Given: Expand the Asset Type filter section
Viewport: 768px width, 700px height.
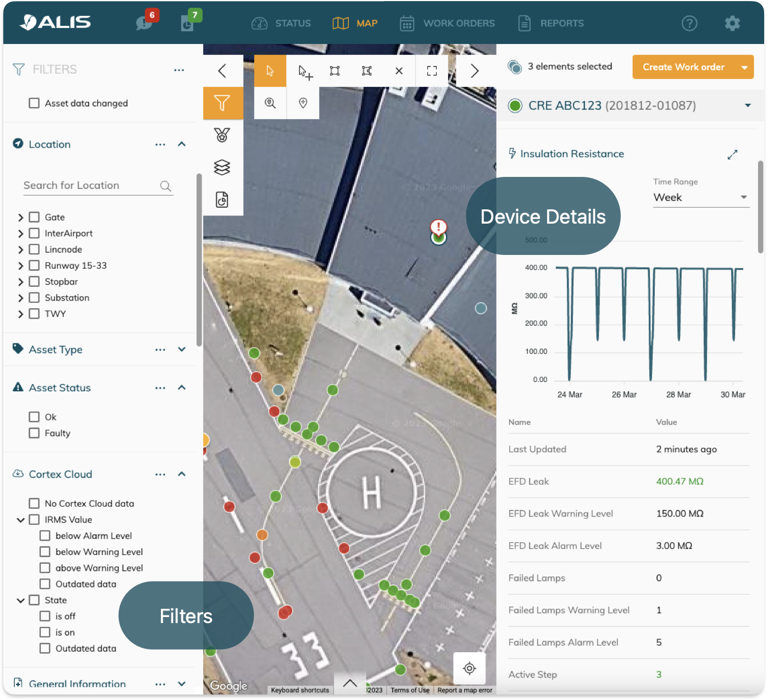Looking at the screenshot, I should [182, 349].
